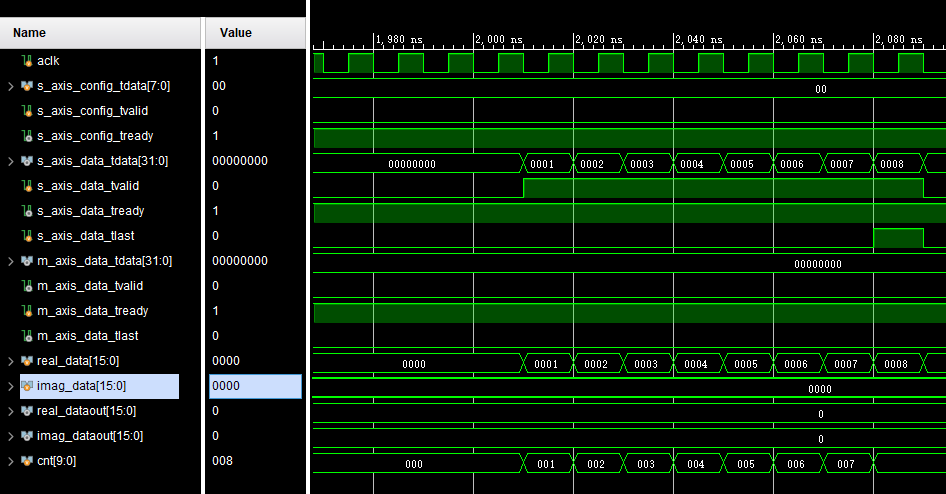Click the bus icon for imag_data[15:0]

[27, 386]
